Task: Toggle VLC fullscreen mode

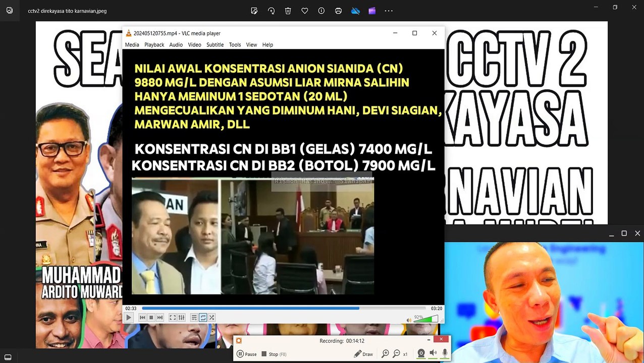Action: tap(172, 318)
